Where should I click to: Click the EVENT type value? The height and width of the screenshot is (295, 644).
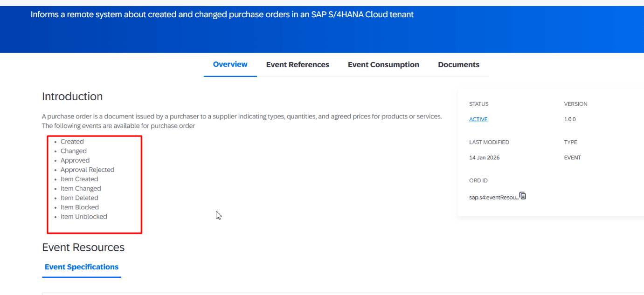point(572,158)
